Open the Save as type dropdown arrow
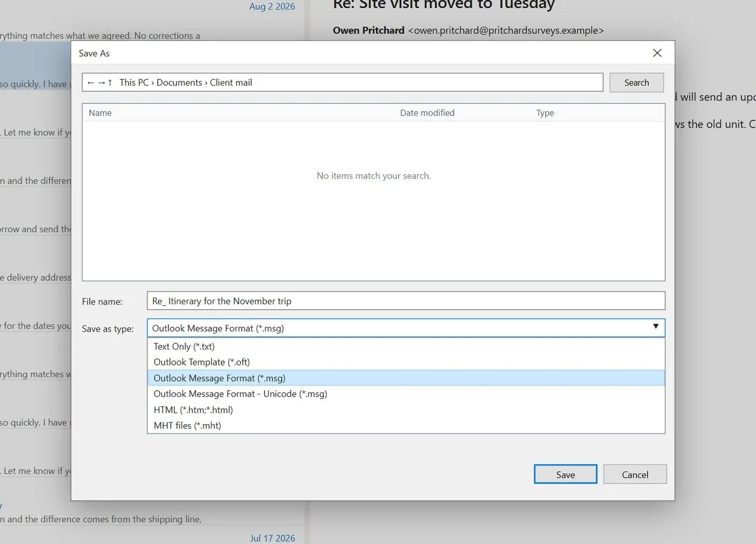The height and width of the screenshot is (544, 756). pyautogui.click(x=656, y=327)
